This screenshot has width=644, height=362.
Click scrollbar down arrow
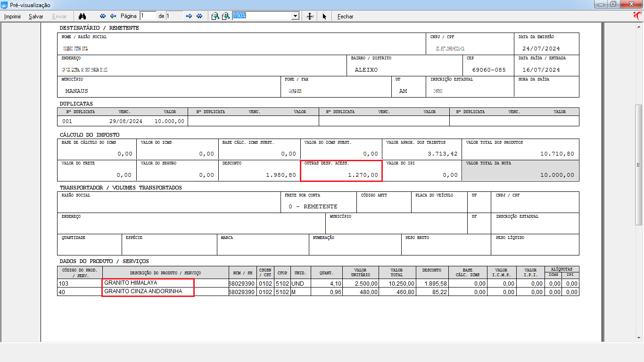point(639,339)
